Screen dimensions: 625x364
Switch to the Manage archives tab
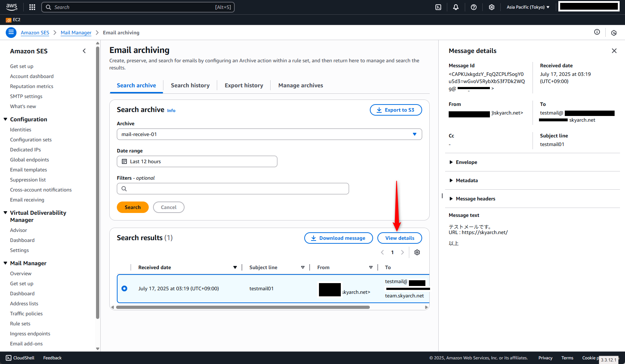[300, 86]
